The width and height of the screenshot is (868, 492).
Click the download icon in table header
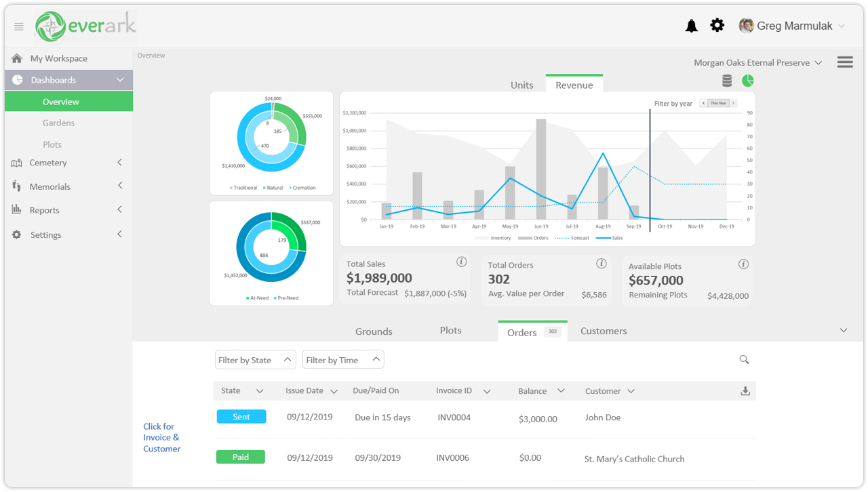[x=745, y=391]
